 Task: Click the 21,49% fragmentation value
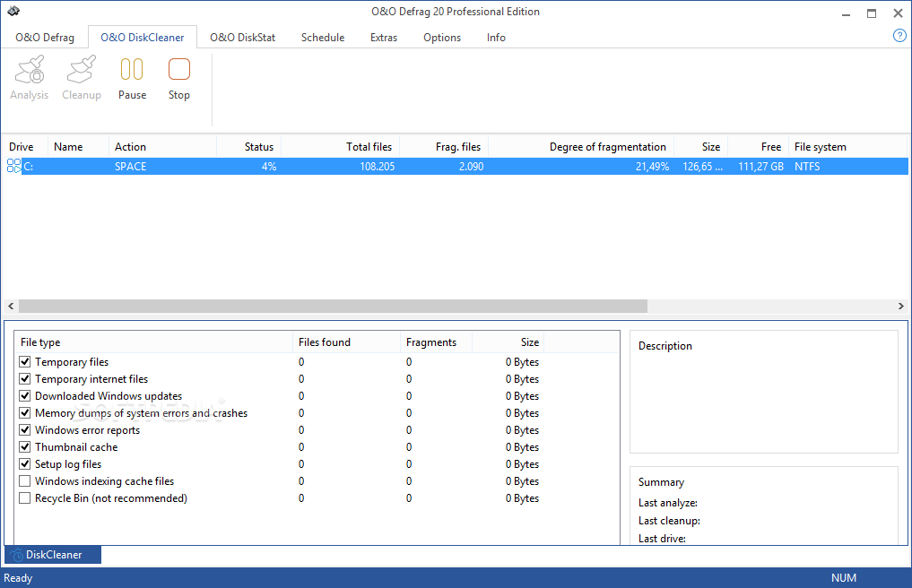[x=652, y=167]
